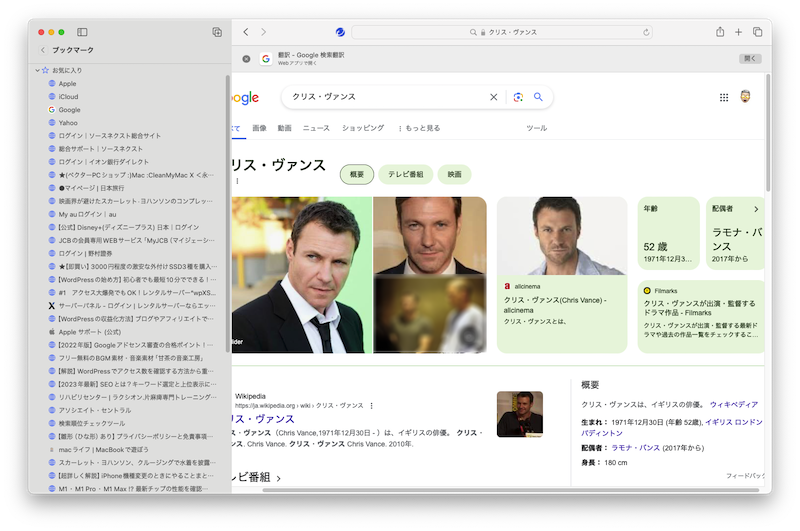Image resolution: width=800 pixels, height=531 pixels.
Task: Select the 映画 filter chip
Action: pyautogui.click(x=455, y=174)
